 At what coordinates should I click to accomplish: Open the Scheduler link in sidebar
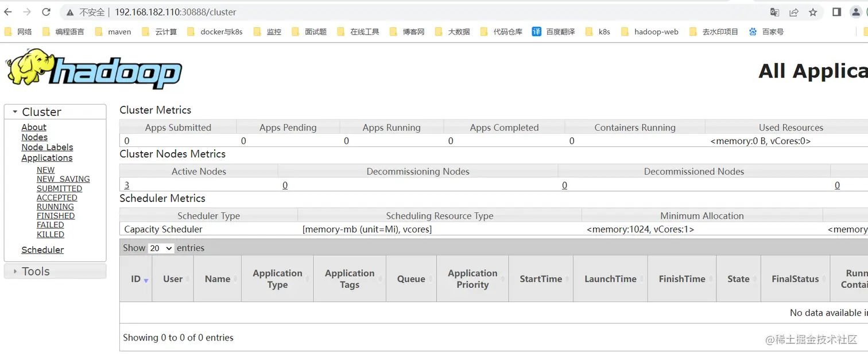tap(42, 250)
